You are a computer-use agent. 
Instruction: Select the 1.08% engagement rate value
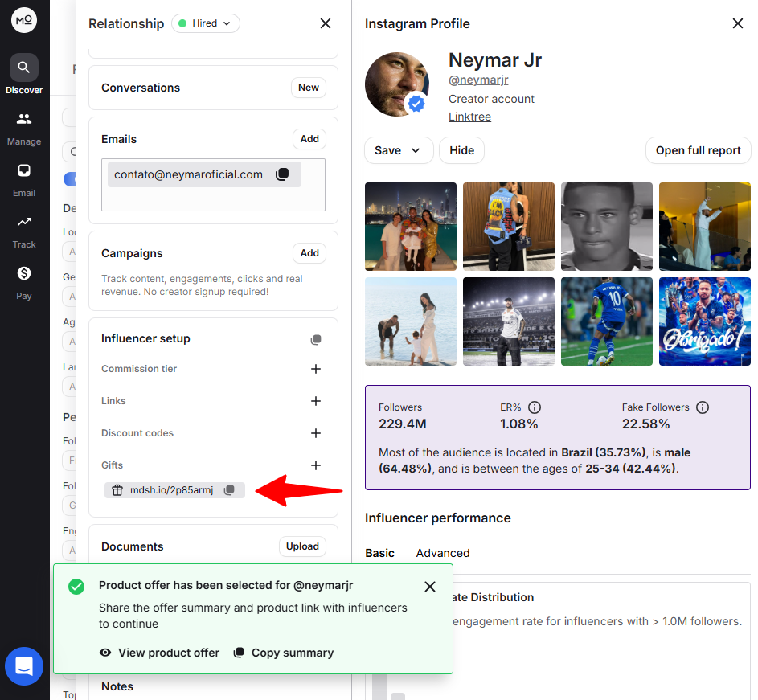click(518, 424)
